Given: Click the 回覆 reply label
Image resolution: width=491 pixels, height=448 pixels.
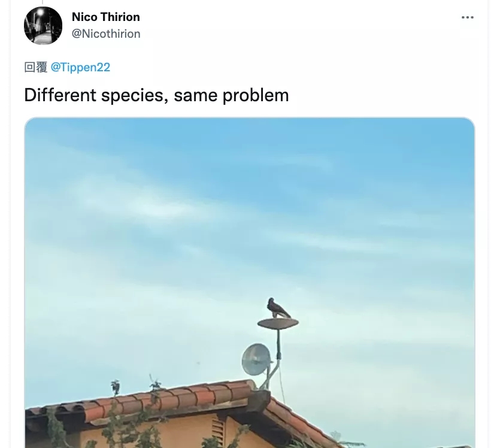Looking at the screenshot, I should 36,67.
